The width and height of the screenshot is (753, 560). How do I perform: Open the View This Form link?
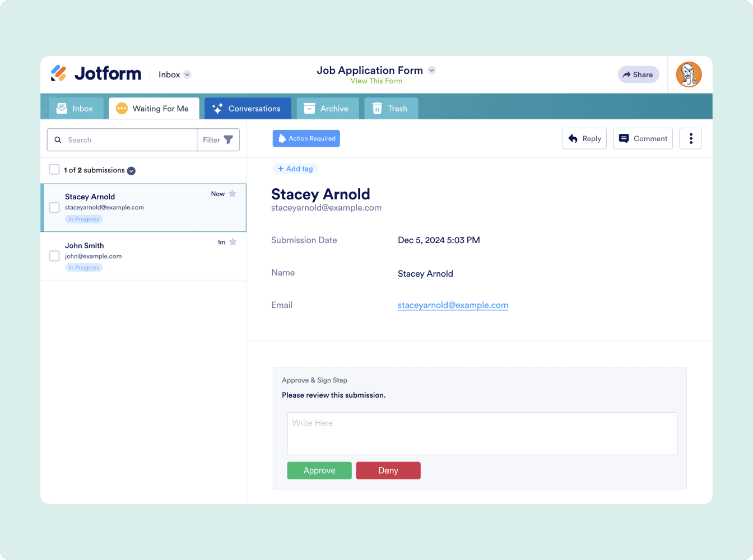376,81
